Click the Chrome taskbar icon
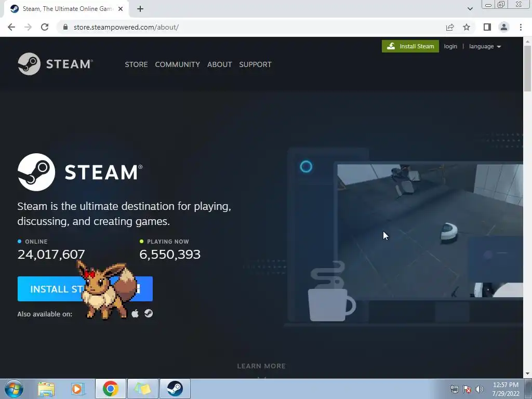The height and width of the screenshot is (399, 532). 110,389
